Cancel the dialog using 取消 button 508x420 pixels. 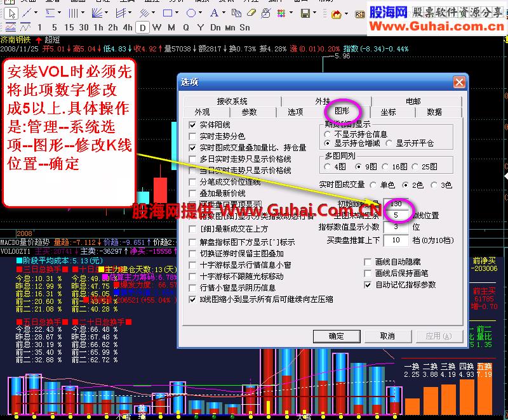point(389,336)
